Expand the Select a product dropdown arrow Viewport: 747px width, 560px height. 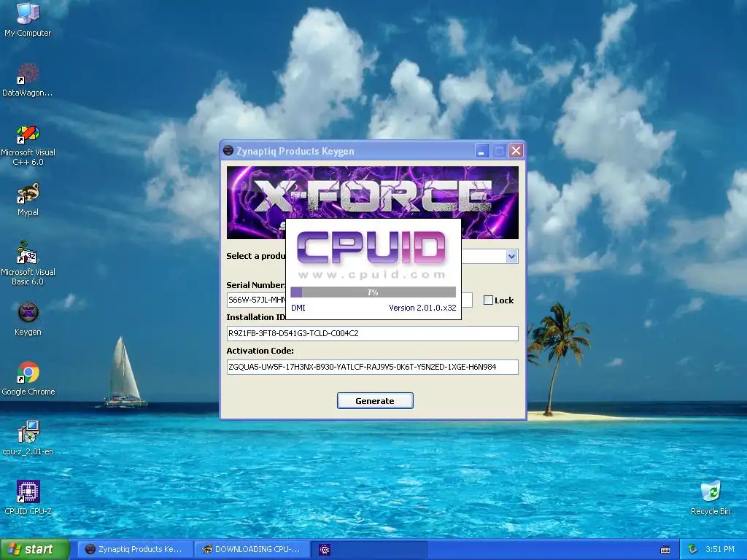tap(511, 257)
